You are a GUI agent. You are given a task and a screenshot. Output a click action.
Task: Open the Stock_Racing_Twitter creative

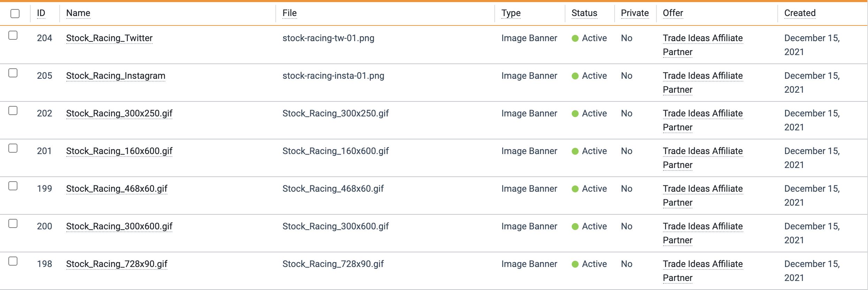[109, 38]
